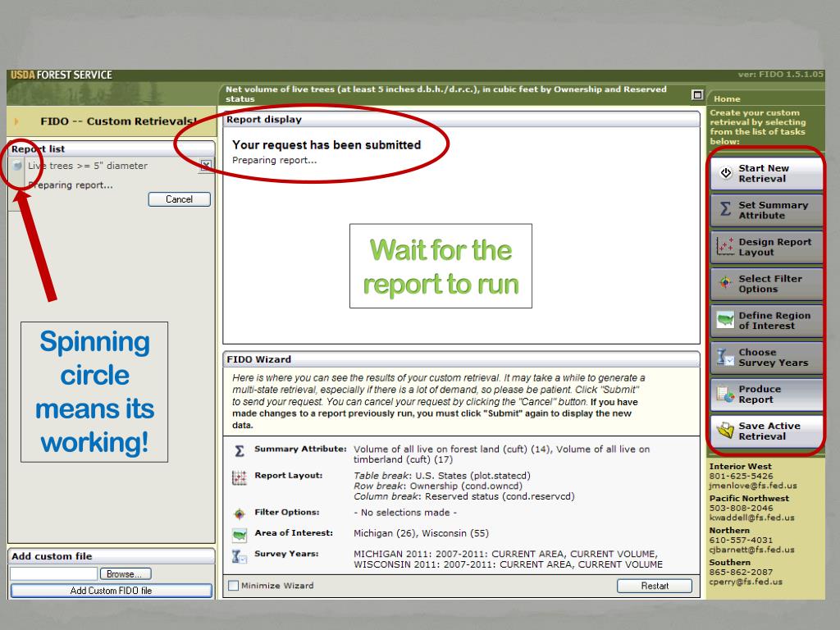Click the "ver: FIDO 1.5.1.05" version text
Viewport: 840px width, 630px height.
tap(780, 75)
